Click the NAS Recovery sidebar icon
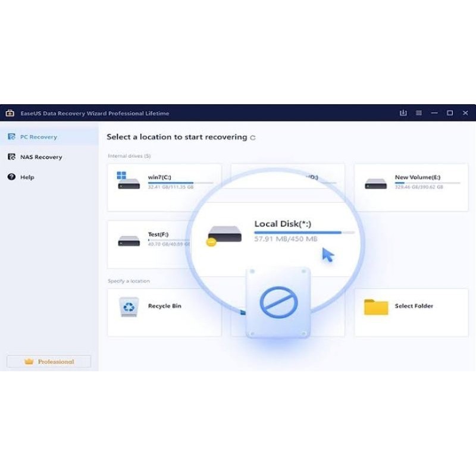The height and width of the screenshot is (476, 476). [x=11, y=157]
